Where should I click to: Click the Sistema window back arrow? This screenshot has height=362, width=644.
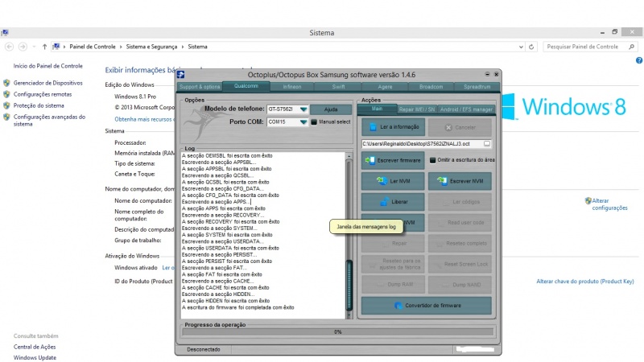[10, 47]
